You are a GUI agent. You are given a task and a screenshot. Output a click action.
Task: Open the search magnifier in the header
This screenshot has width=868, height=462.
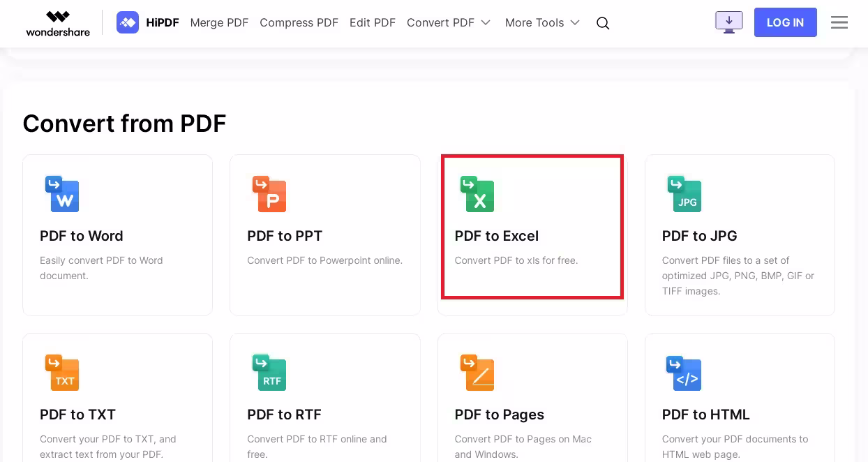click(603, 23)
